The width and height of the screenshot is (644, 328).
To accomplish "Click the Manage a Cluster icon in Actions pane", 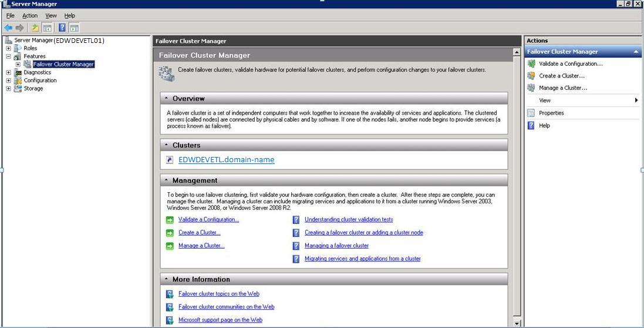I will tap(531, 88).
